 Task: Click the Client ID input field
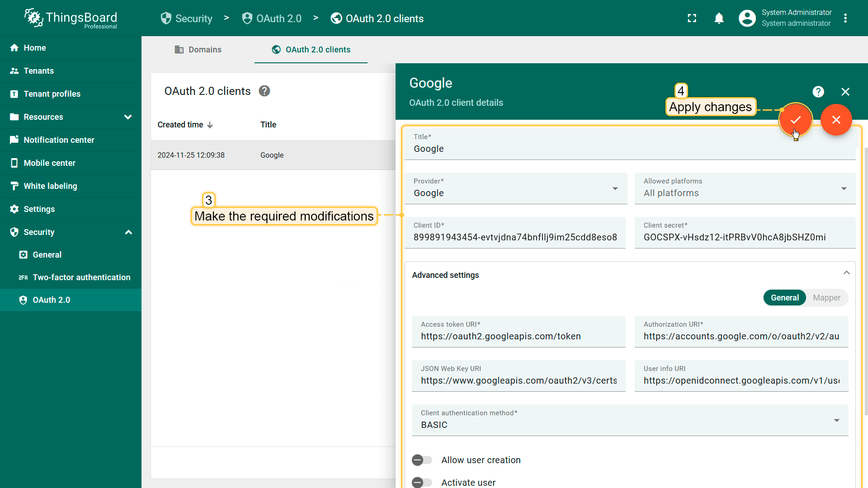pyautogui.click(x=515, y=237)
